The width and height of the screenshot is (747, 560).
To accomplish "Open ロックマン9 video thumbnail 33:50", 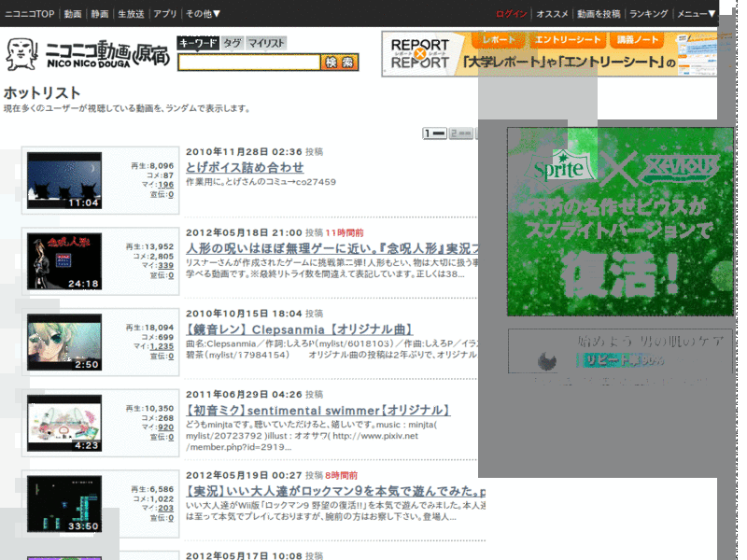I will coord(64,504).
